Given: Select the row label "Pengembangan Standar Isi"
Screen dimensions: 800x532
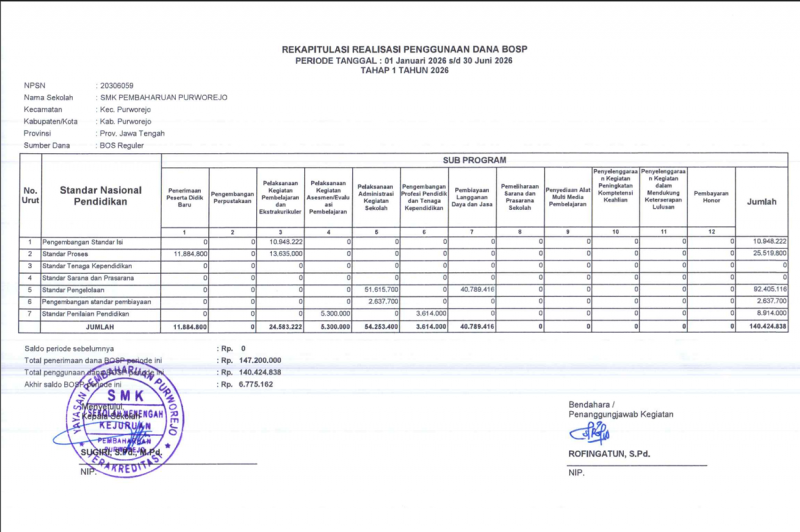Looking at the screenshot, I should pos(83,242).
